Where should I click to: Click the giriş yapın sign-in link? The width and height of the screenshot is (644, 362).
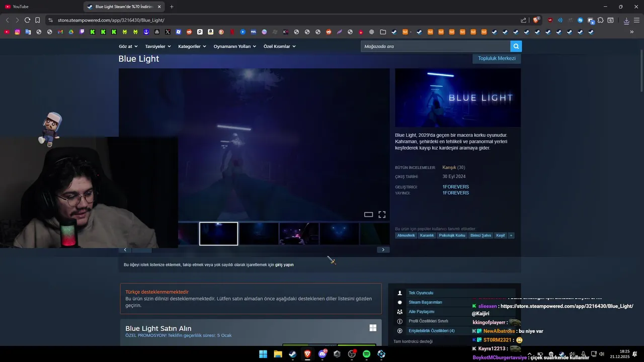click(x=284, y=264)
